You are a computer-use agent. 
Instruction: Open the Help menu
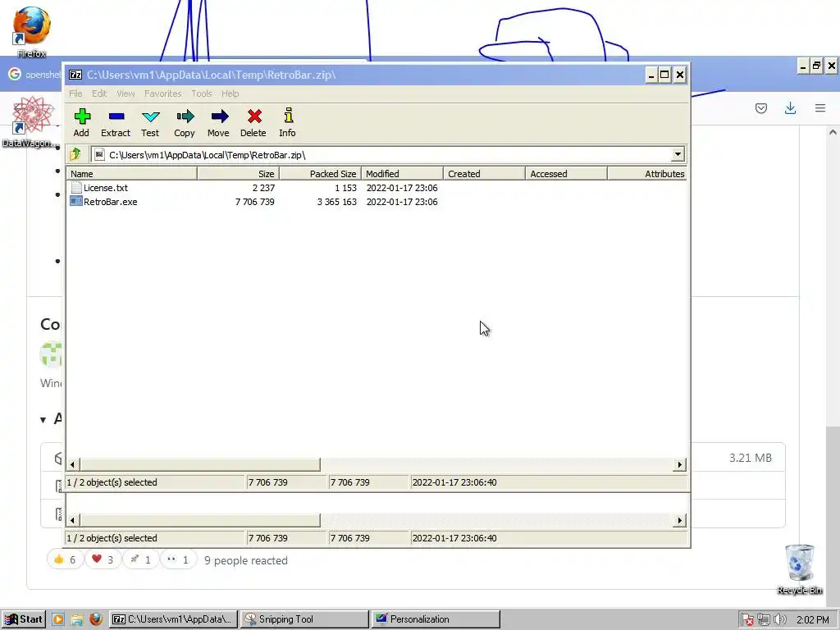(x=231, y=94)
